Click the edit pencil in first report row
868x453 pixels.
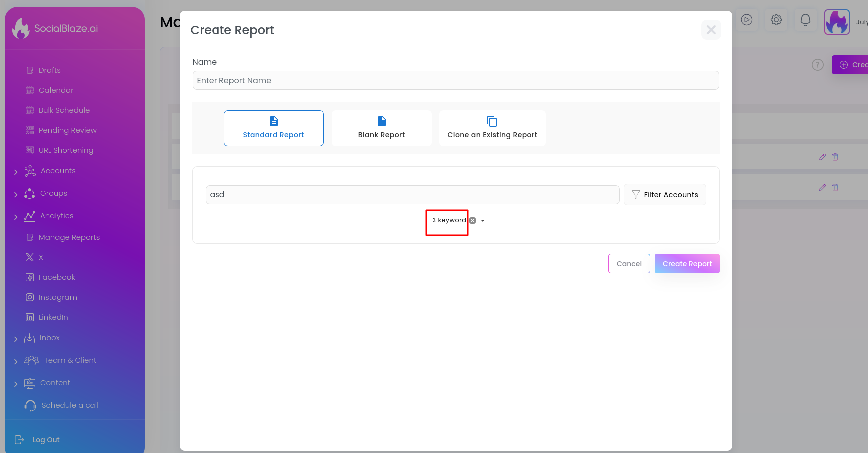pyautogui.click(x=822, y=157)
